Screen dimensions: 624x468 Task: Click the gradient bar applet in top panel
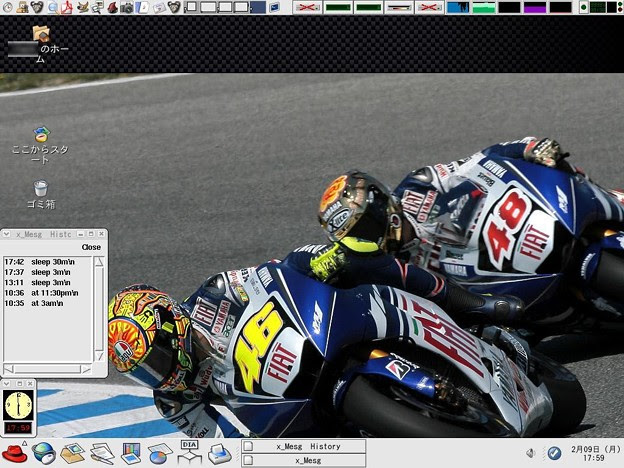tap(399, 7)
